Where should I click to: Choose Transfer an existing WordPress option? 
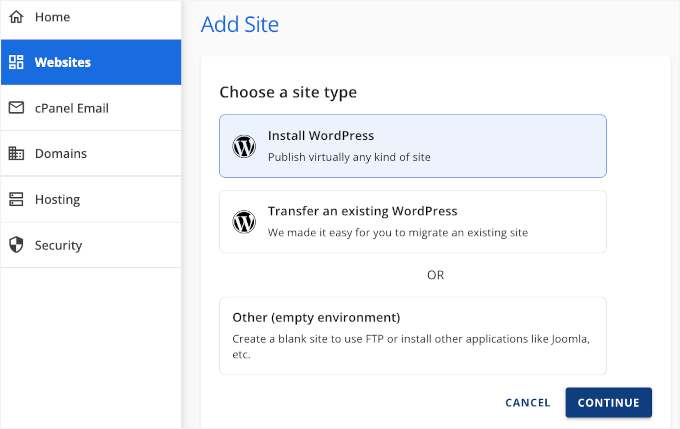[x=412, y=222]
